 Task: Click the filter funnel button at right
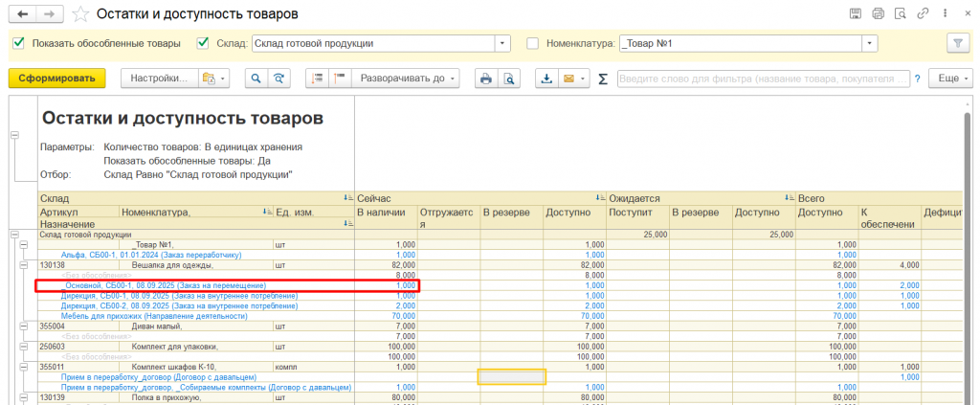point(957,44)
